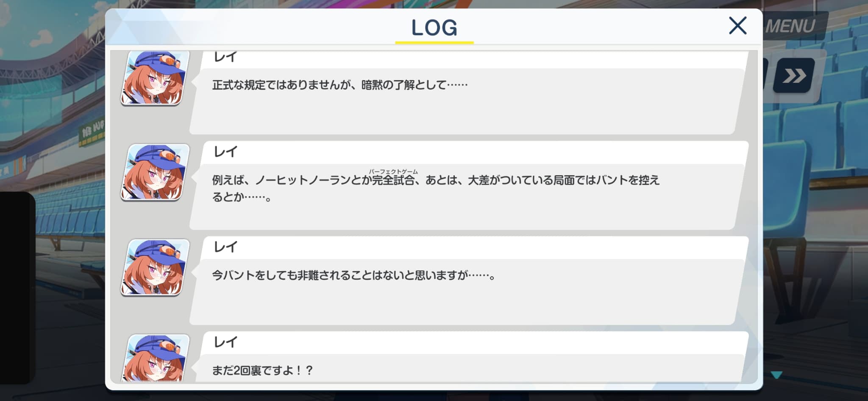The width and height of the screenshot is (868, 401).
Task: Close the LOG window with X
Action: 737,25
